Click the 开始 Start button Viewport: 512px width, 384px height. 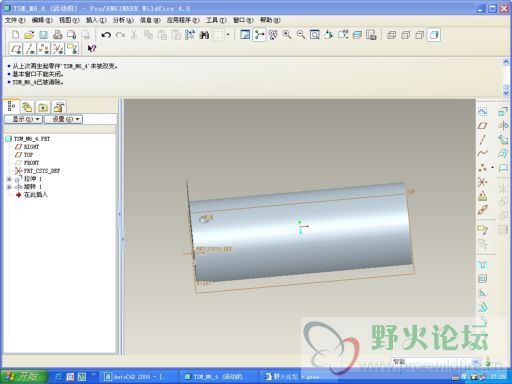point(23,377)
